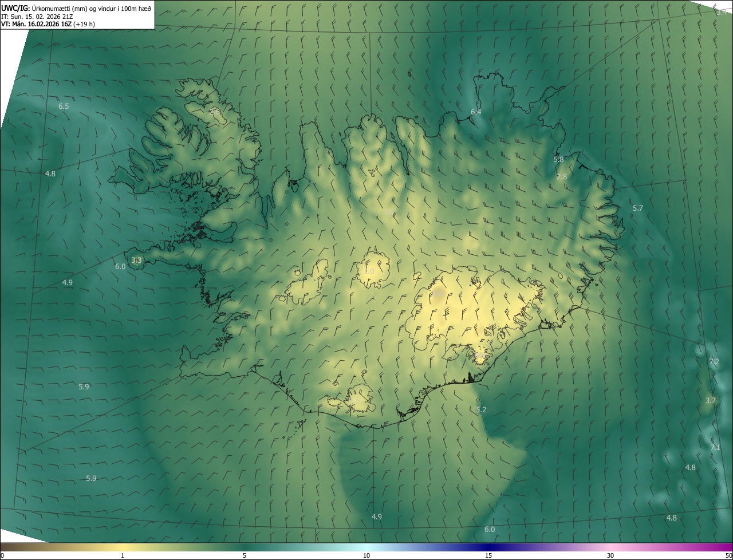Viewport: 733px width, 560px height.
Task: Click the 6.0 value beside the 3.3 label
Action: click(120, 267)
